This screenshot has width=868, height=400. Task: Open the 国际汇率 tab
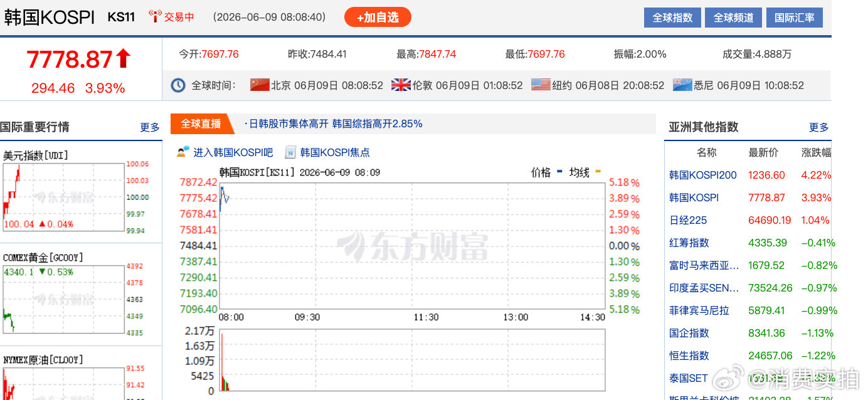click(795, 18)
